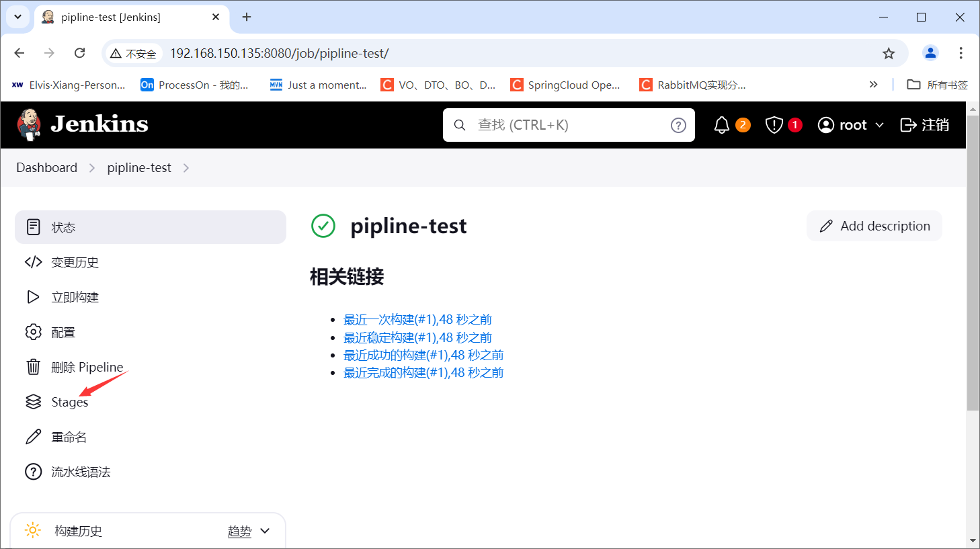This screenshot has height=549, width=980.
Task: Close the pipline-test [Jenkins] tab
Action: [x=216, y=17]
